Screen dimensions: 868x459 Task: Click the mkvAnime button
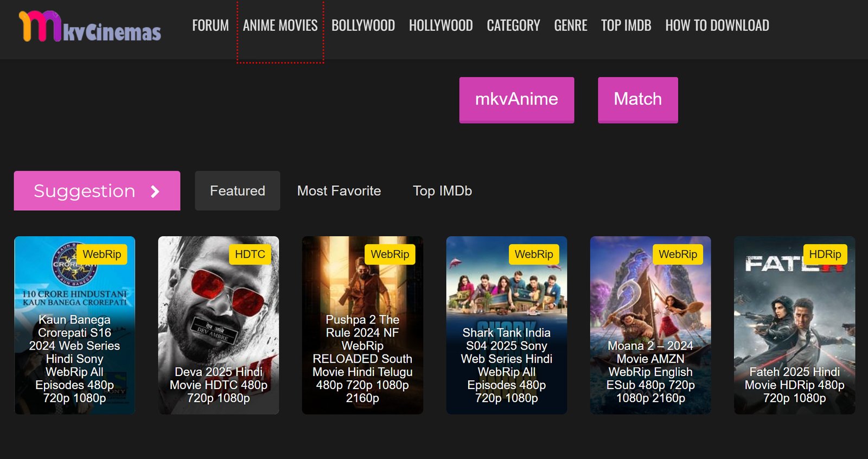(x=516, y=100)
